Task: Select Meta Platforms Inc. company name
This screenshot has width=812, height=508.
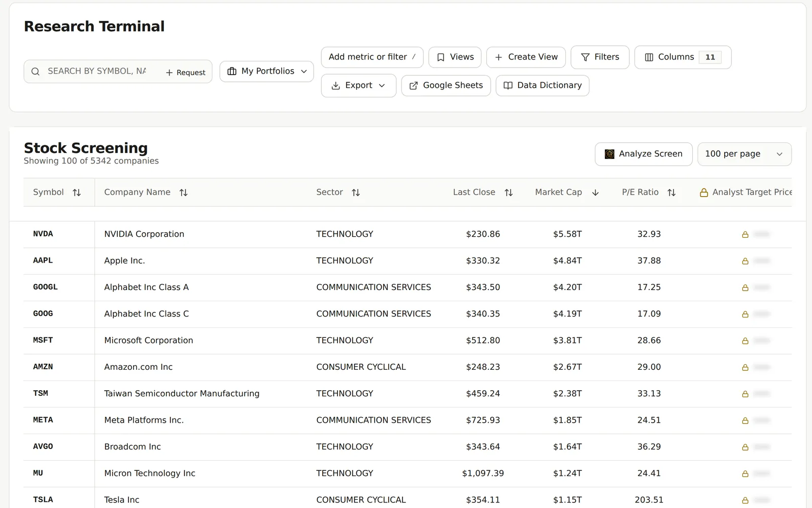Action: (144, 420)
